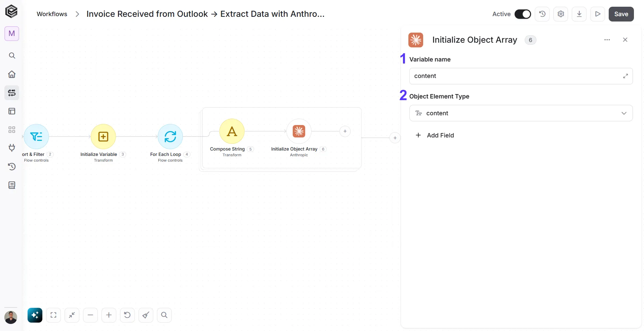Add step after Initialize Object Array node
Viewport: 644px width, 331px height.
point(345,131)
